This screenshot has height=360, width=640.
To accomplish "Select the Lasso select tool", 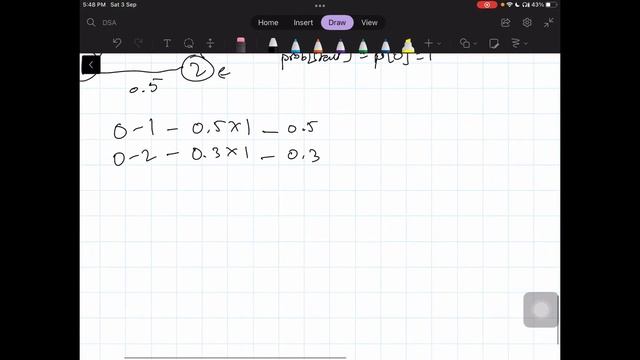I will click(x=189, y=43).
